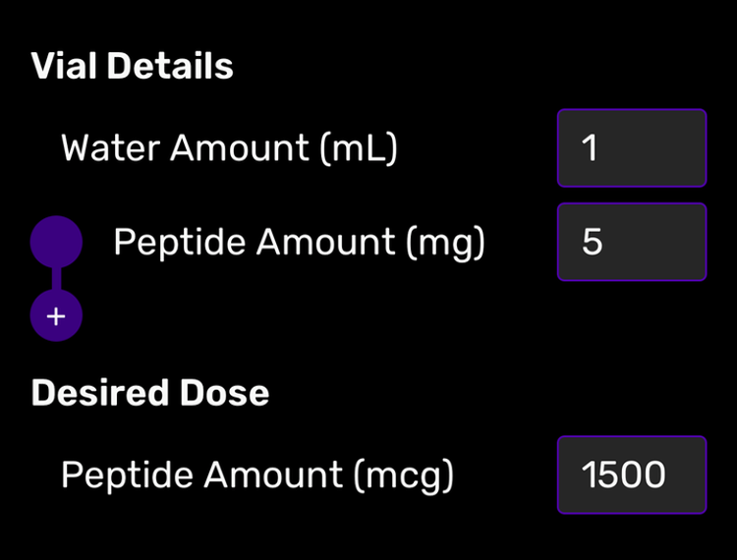Click the Peptide Amount (mcg) label text

257,476
